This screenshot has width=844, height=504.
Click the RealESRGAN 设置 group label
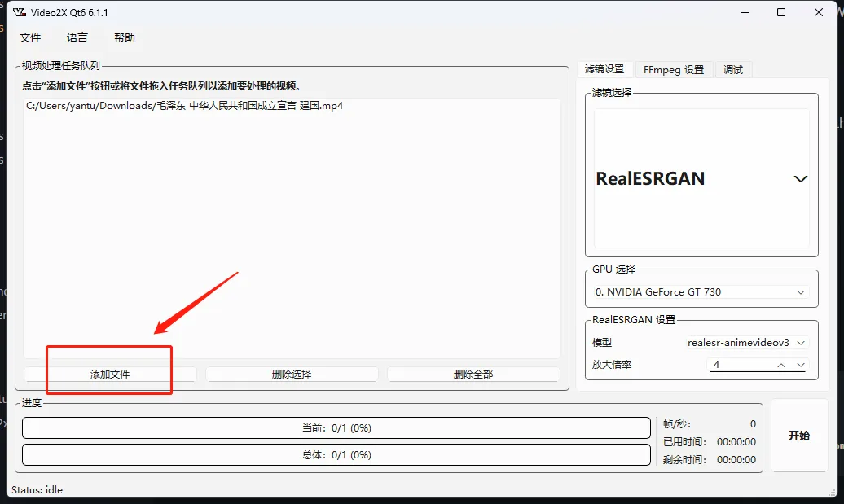point(634,319)
